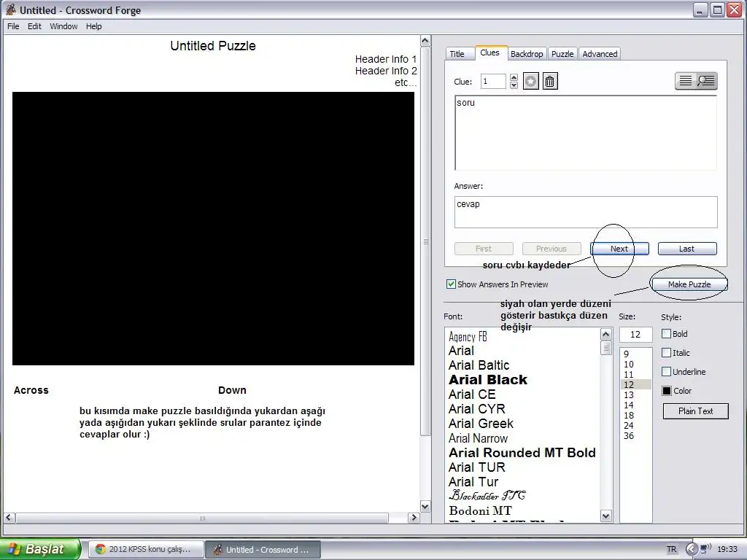Click font list scroll up arrow
747x560 pixels.
pyautogui.click(x=606, y=334)
